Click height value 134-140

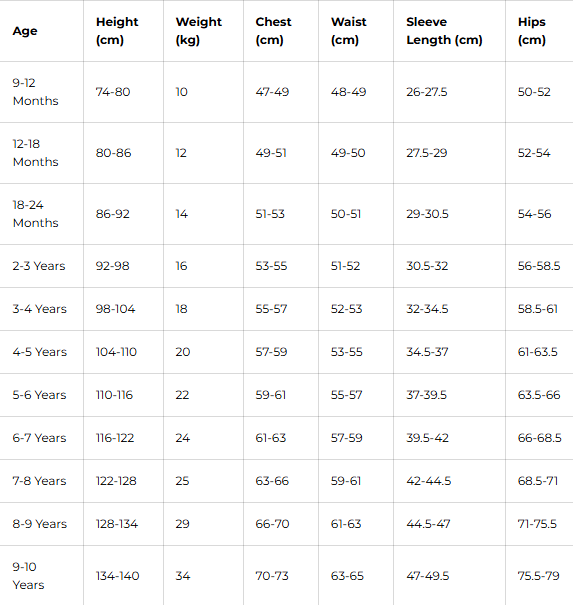(117, 576)
